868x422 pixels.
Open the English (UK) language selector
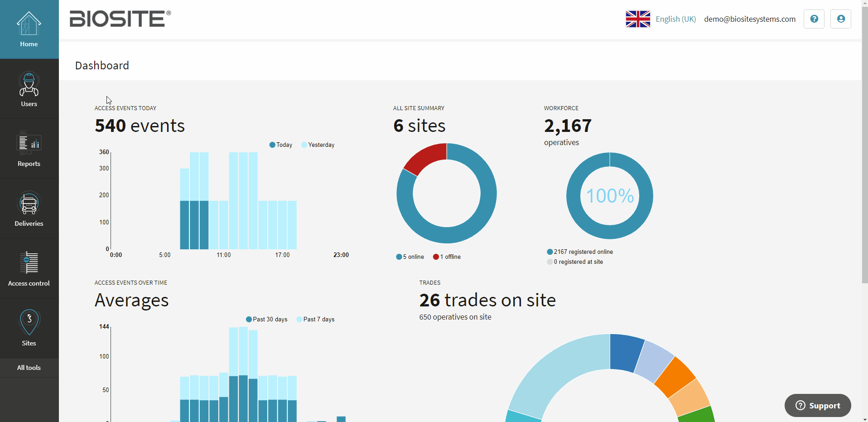click(x=675, y=19)
